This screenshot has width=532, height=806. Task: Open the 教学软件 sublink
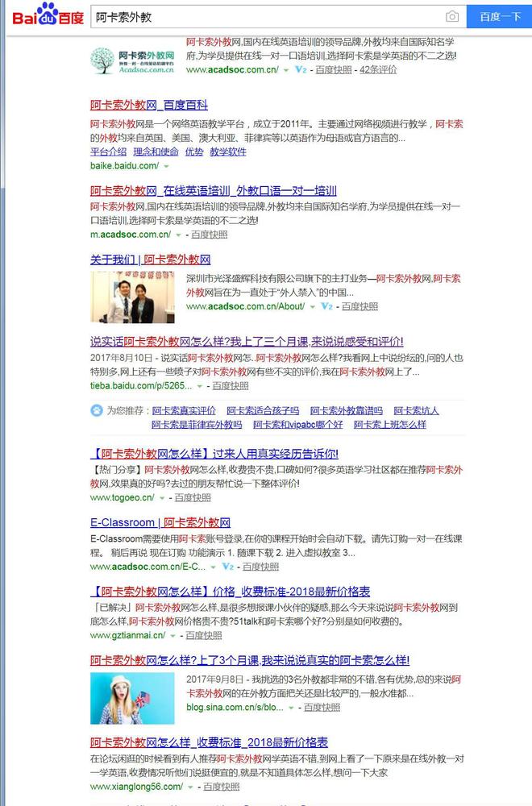(x=227, y=152)
